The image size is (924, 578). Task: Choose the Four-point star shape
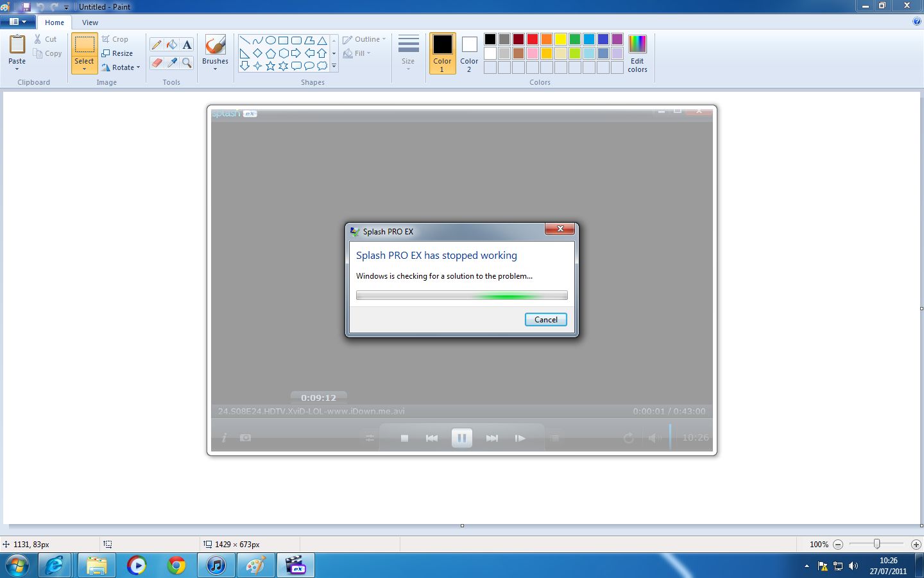pos(258,66)
